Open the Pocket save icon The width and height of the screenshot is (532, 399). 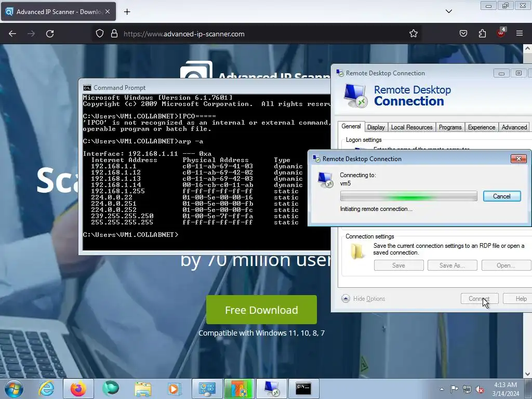(463, 34)
